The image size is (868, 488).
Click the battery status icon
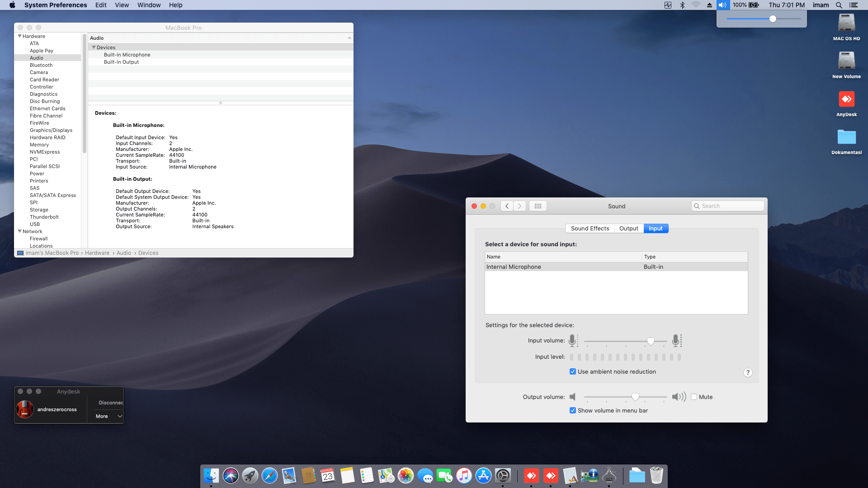coord(754,5)
